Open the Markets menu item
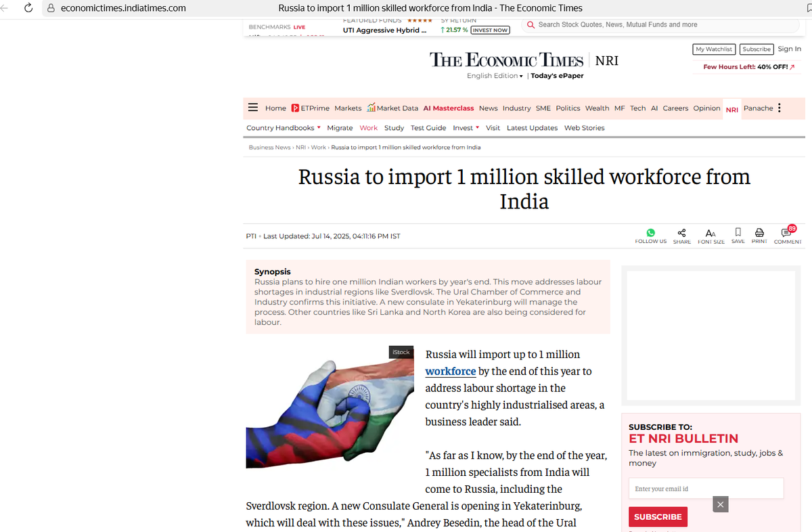The width and height of the screenshot is (812, 532). [x=348, y=108]
